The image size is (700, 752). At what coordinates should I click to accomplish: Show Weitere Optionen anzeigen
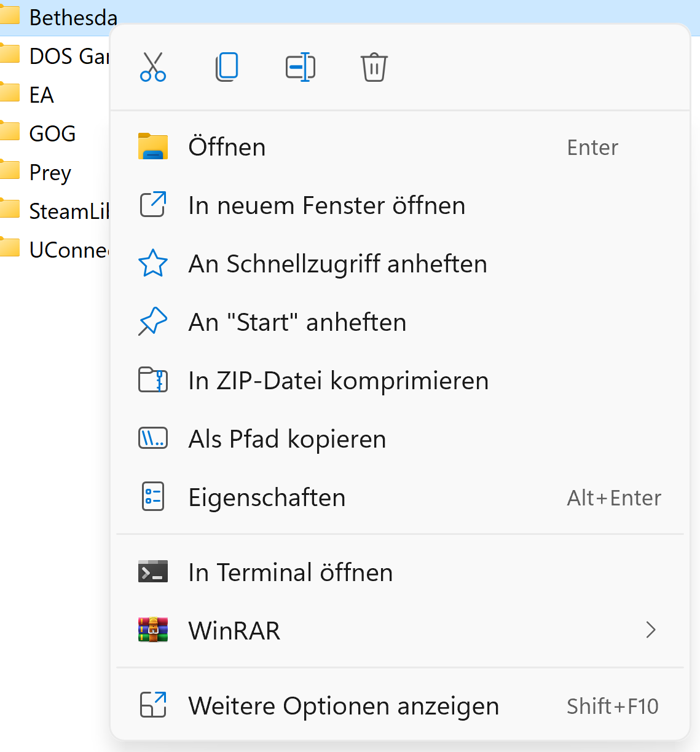coord(343,706)
